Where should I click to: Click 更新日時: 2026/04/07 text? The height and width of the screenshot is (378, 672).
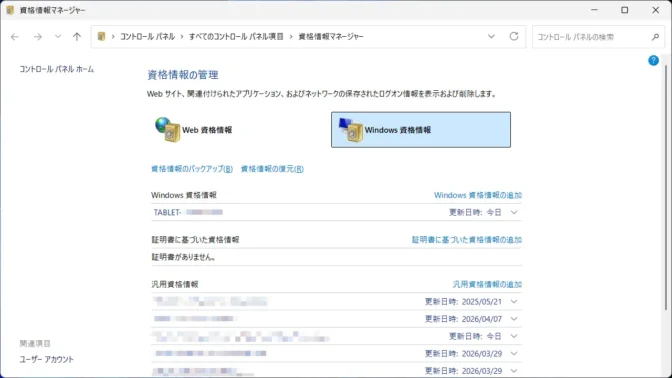[463, 319]
